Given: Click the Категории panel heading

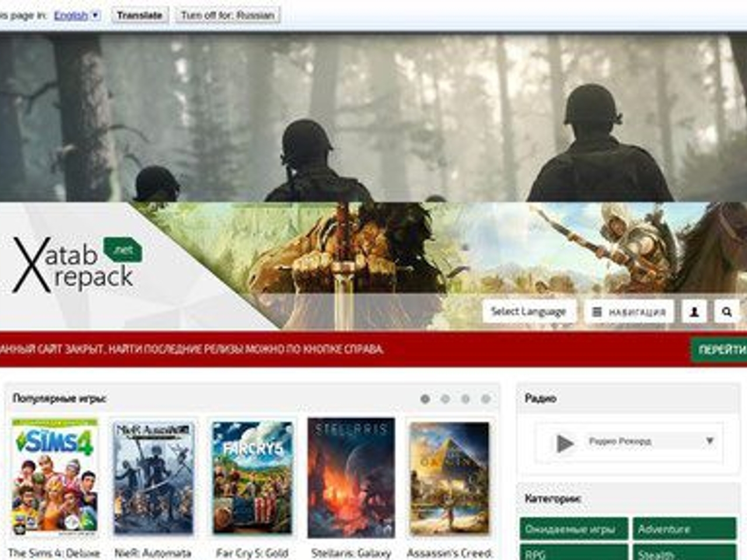Looking at the screenshot, I should (553, 499).
